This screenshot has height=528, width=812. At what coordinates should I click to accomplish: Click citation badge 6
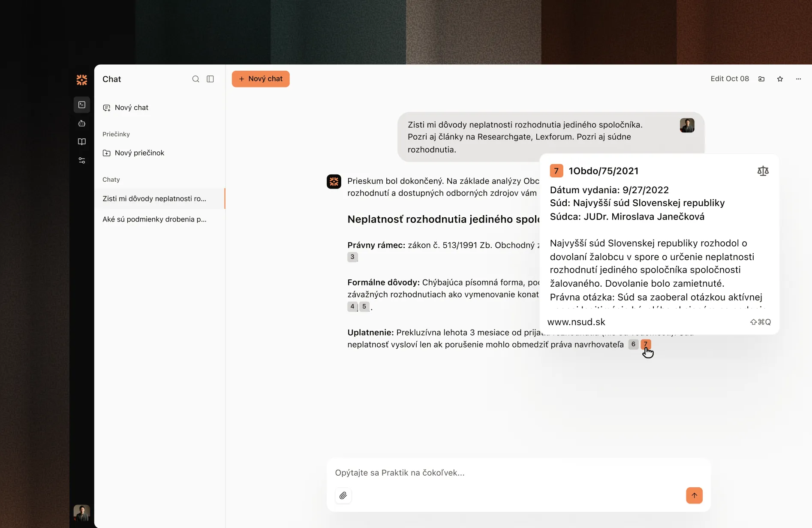[x=633, y=344]
